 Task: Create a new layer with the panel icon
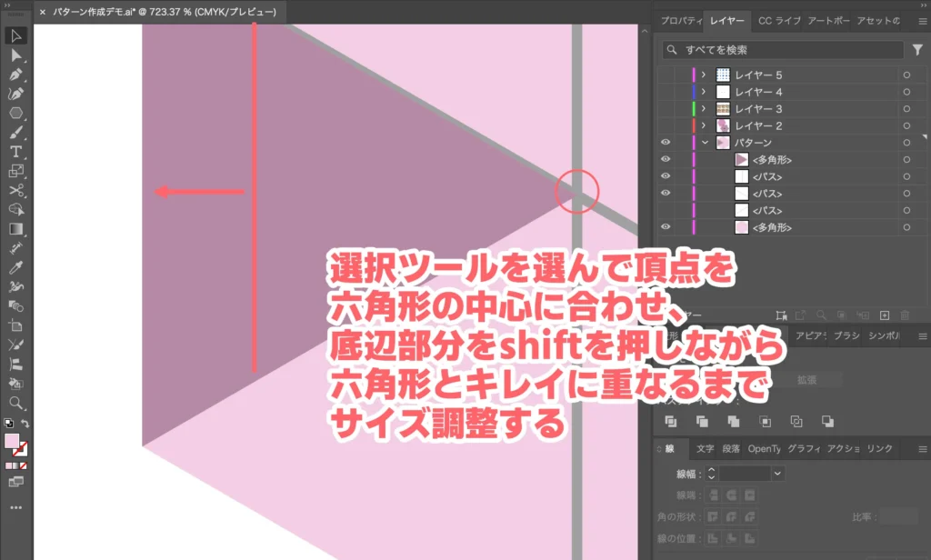pos(884,315)
